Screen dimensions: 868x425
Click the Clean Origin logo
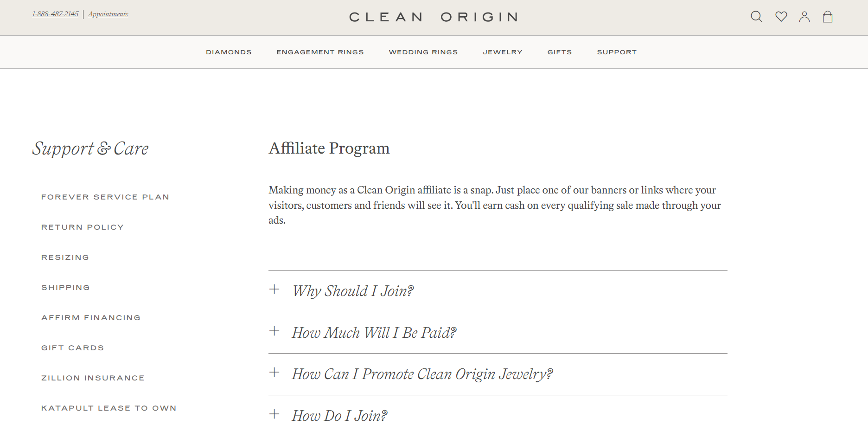[x=434, y=17]
